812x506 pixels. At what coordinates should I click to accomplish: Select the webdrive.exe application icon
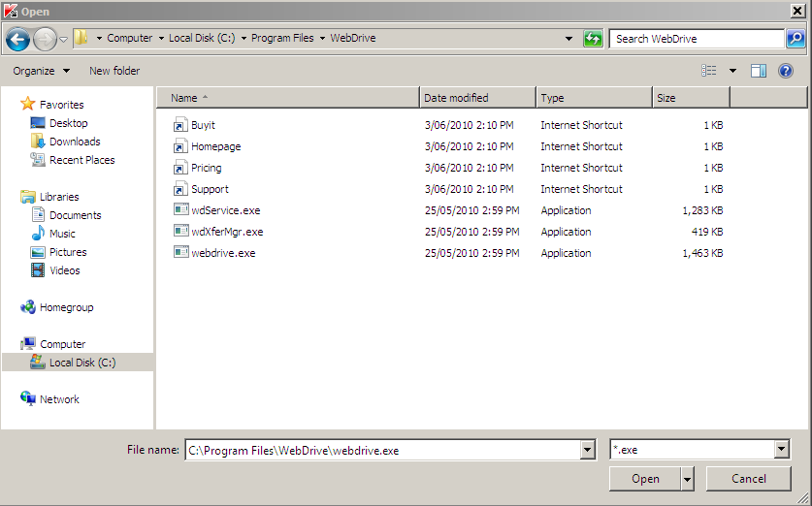181,253
